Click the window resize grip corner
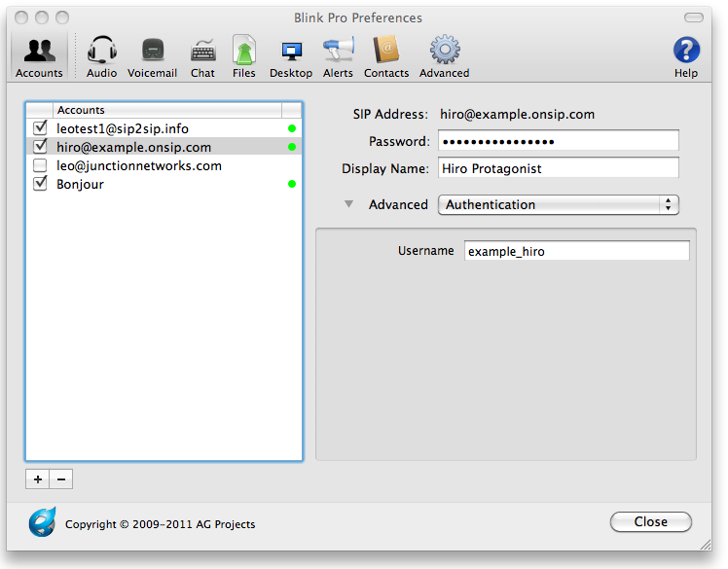728x569 pixels. (706, 545)
